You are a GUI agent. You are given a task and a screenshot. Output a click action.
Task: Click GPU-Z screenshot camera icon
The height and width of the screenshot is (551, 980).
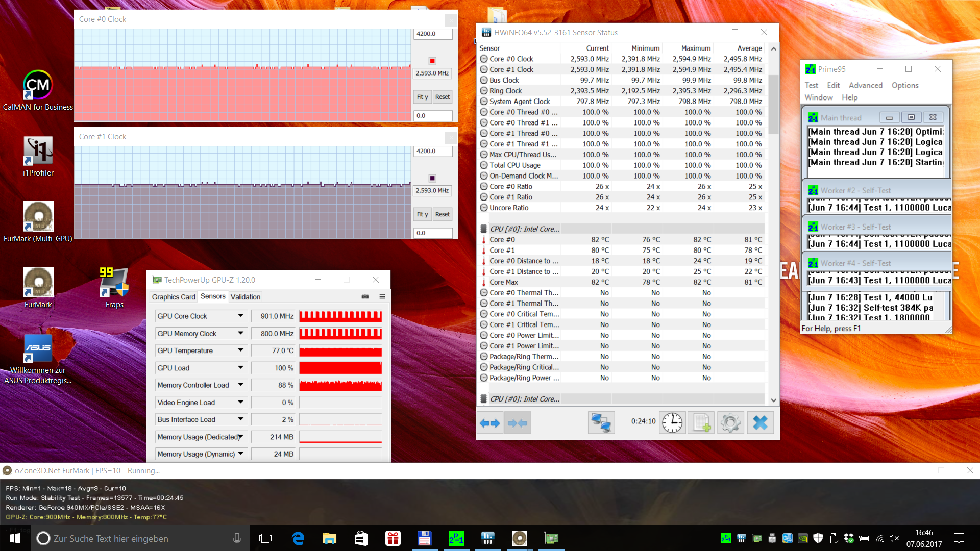click(x=365, y=296)
